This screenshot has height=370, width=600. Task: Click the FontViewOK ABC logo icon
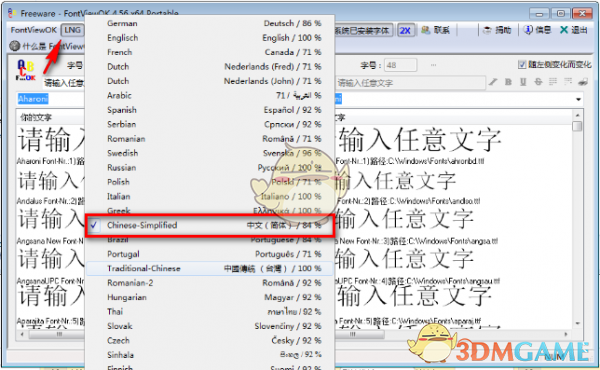pyautogui.click(x=26, y=70)
